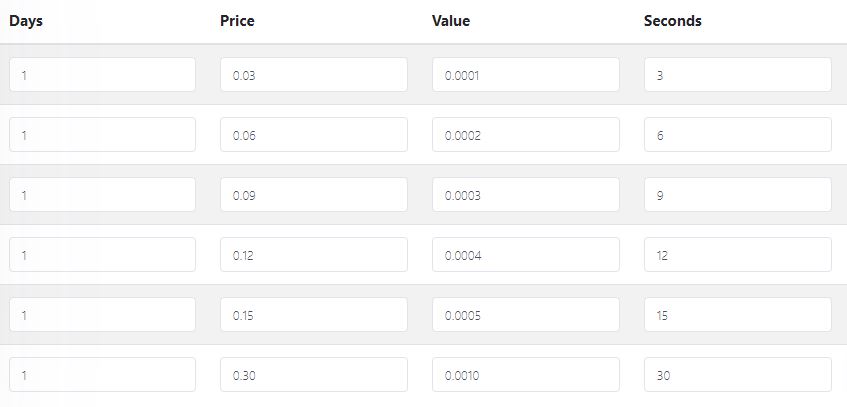Edit the Value field showing 0.0005
This screenshot has width=847, height=407.
coord(526,315)
